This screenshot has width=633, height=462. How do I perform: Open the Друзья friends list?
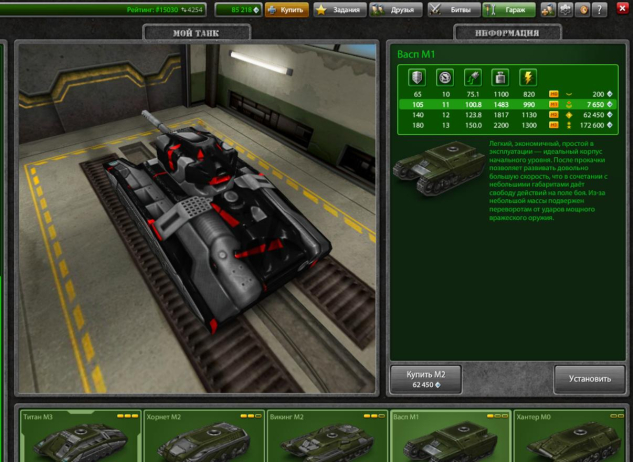pos(395,10)
